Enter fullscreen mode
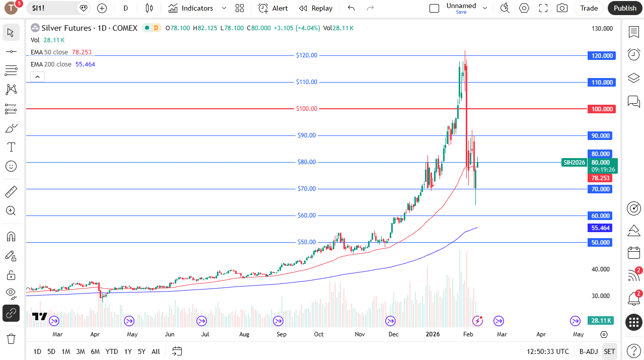This screenshot has height=360, width=644. point(543,8)
